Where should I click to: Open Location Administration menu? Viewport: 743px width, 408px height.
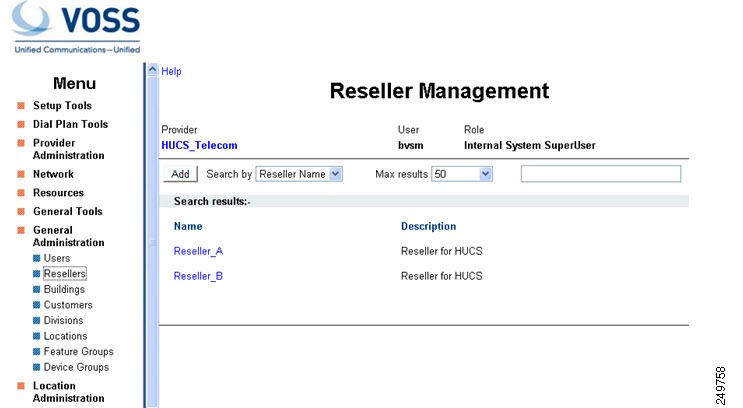point(69,392)
